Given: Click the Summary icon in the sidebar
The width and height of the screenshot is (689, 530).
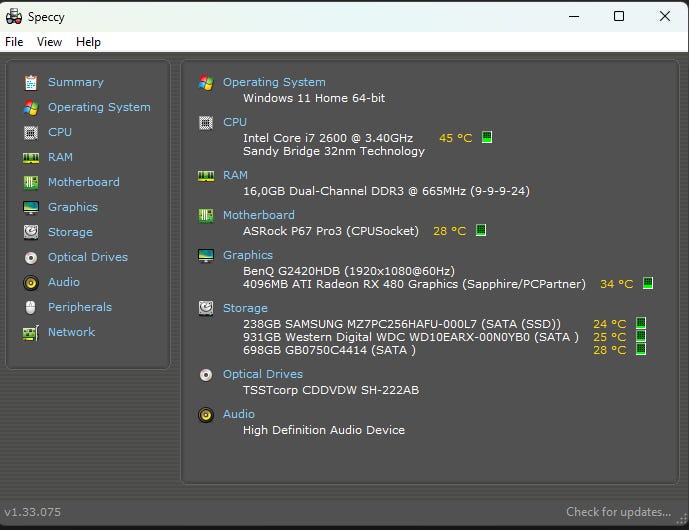Looking at the screenshot, I should pyautogui.click(x=30, y=82).
